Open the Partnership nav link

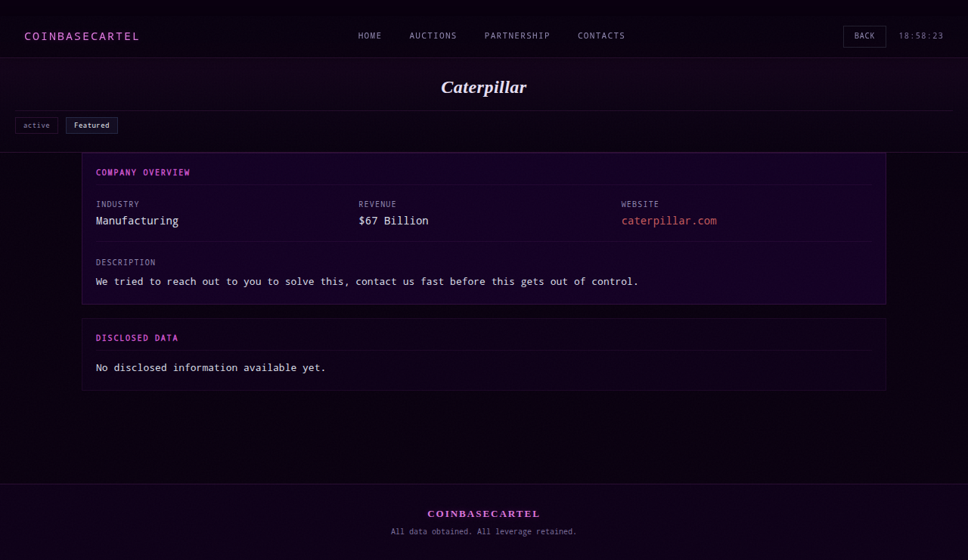click(x=517, y=36)
